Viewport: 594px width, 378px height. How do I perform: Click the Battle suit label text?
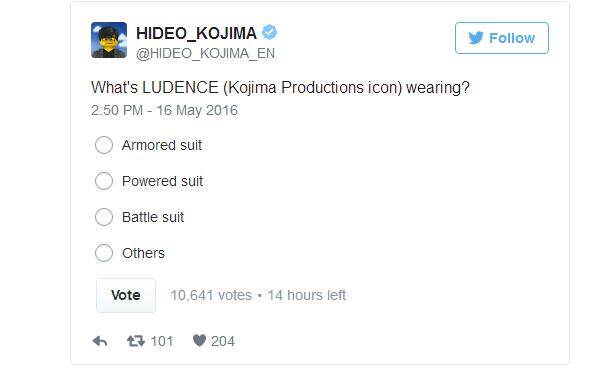[153, 217]
